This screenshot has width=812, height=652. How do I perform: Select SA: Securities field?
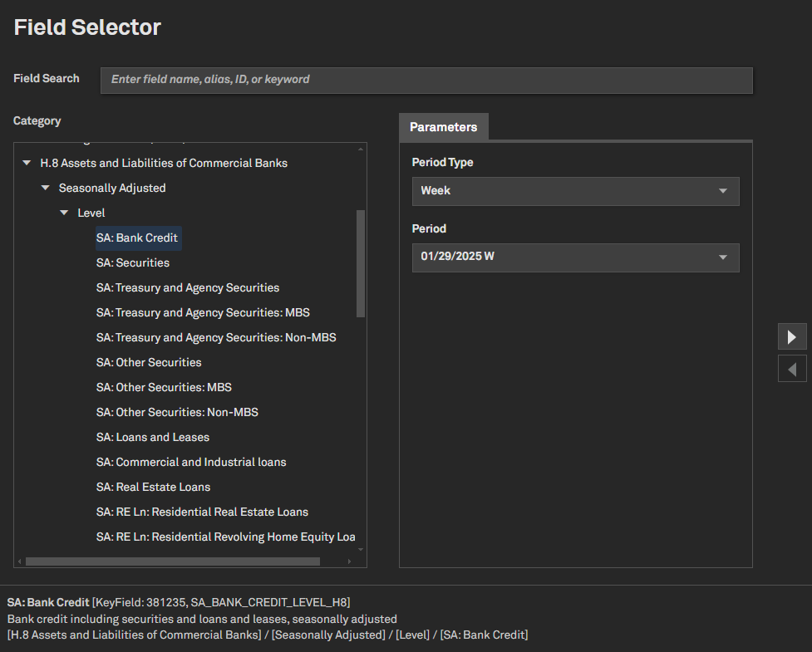[133, 263]
